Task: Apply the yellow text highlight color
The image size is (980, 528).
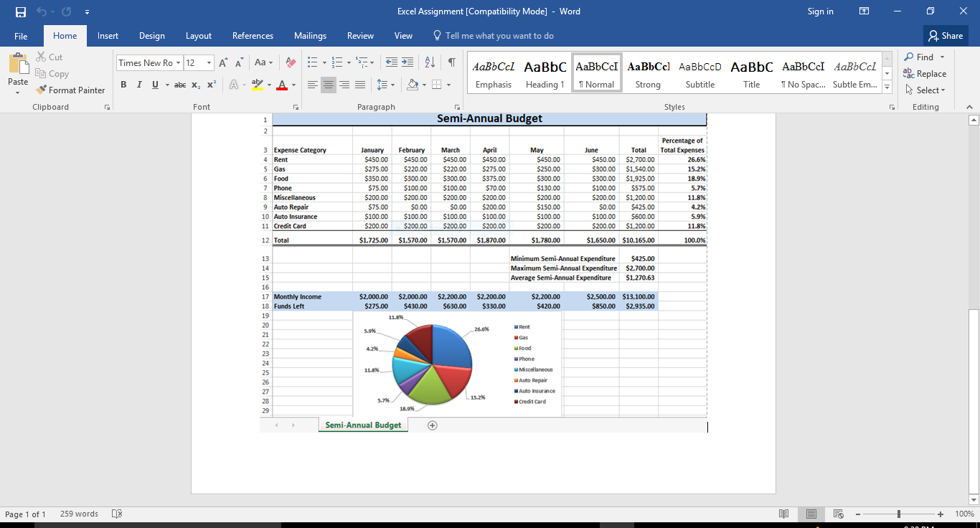Action: click(x=257, y=85)
